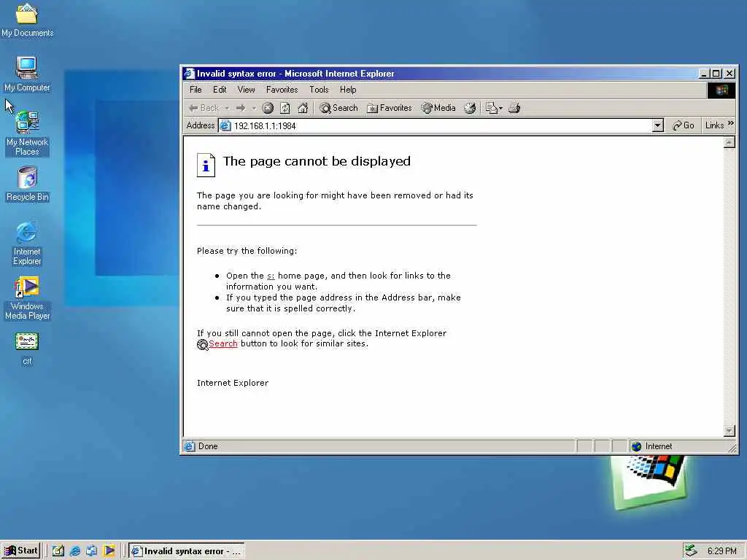Open the Search pane from toolbar
The width and height of the screenshot is (747, 560).
pos(338,108)
